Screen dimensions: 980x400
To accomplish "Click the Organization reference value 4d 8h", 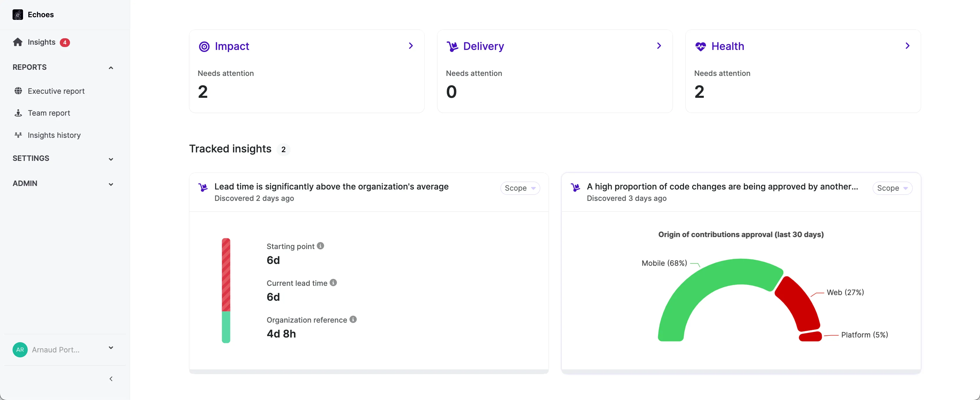I will 281,334.
